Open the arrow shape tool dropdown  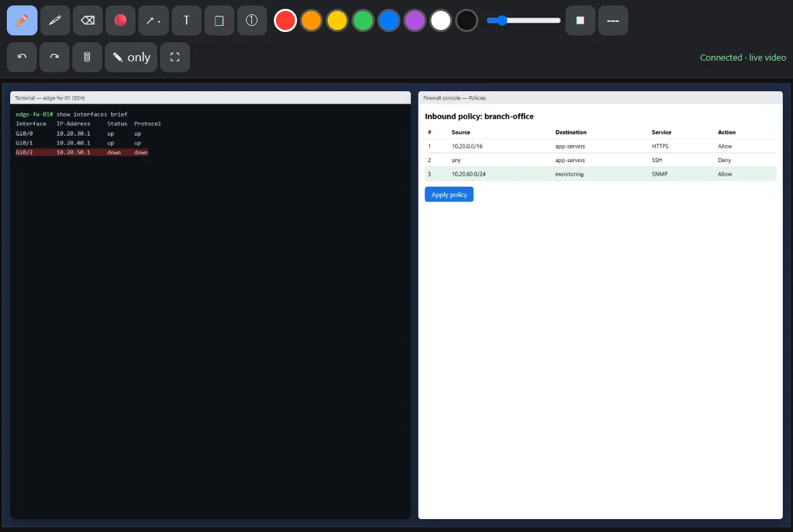click(x=153, y=20)
